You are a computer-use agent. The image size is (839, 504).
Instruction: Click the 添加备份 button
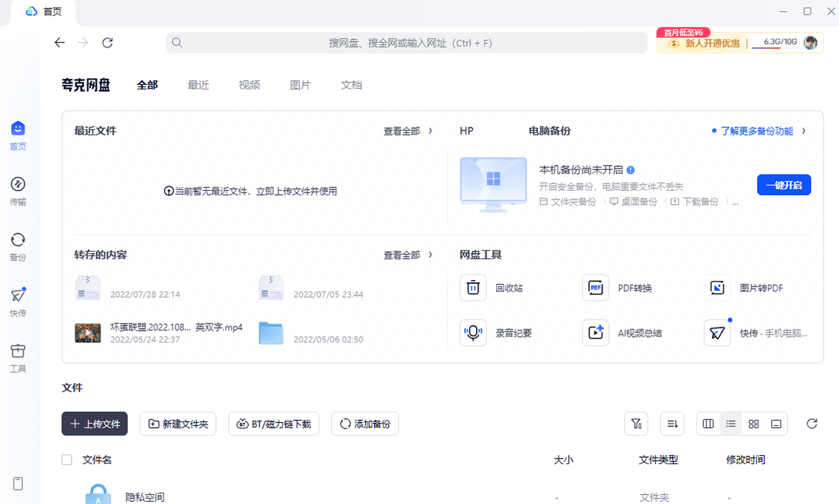(365, 424)
